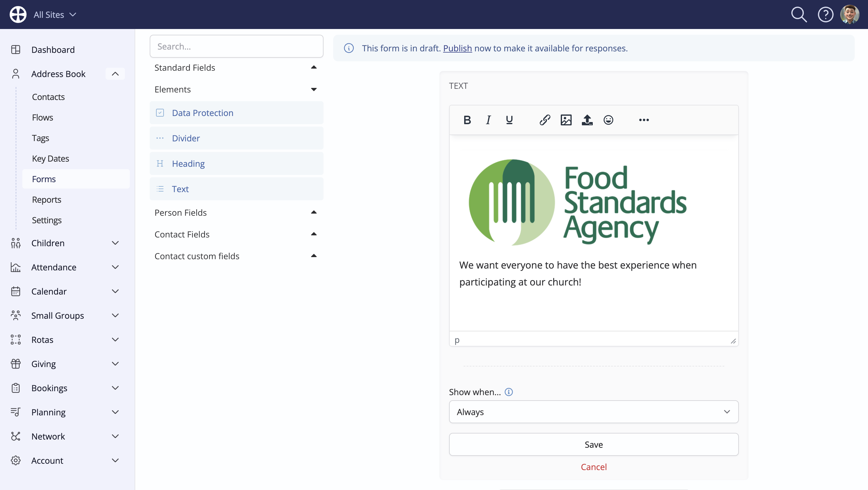
Task: Click the Publish link in the banner
Action: pos(457,48)
